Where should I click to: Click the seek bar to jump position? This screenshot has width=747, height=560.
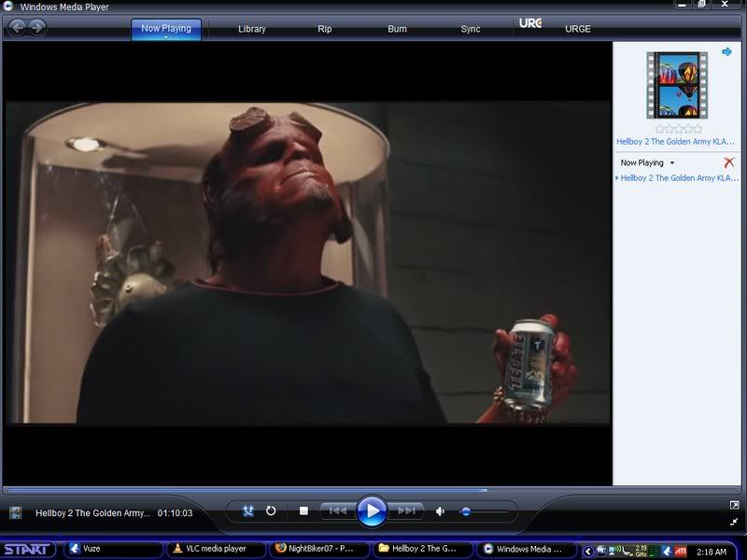372,489
